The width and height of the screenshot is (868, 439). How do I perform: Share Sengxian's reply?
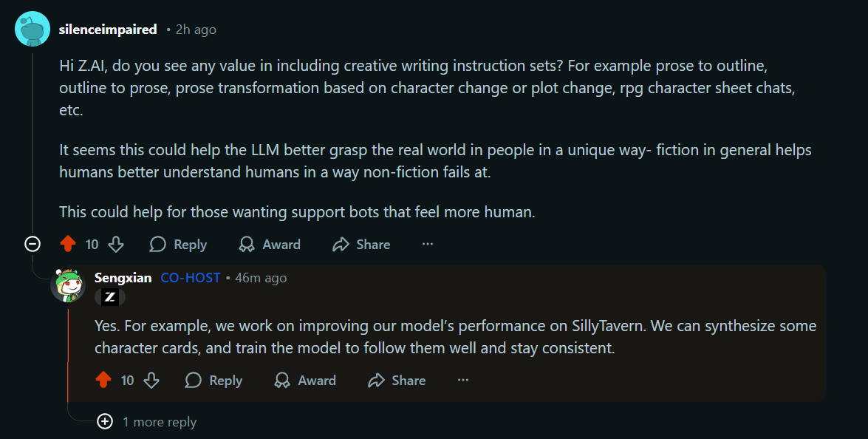click(397, 381)
